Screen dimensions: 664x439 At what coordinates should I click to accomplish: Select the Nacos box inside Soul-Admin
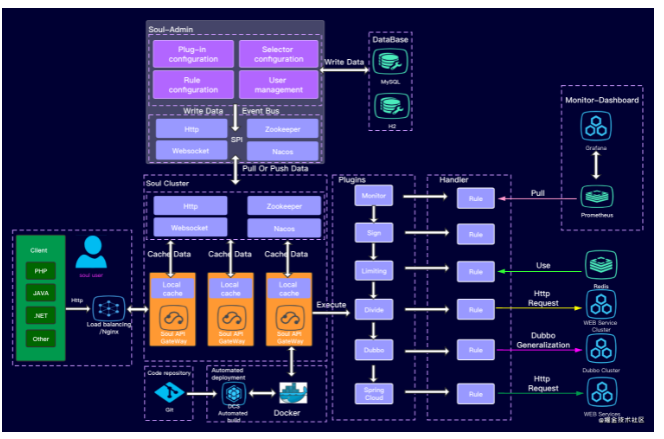coord(282,151)
